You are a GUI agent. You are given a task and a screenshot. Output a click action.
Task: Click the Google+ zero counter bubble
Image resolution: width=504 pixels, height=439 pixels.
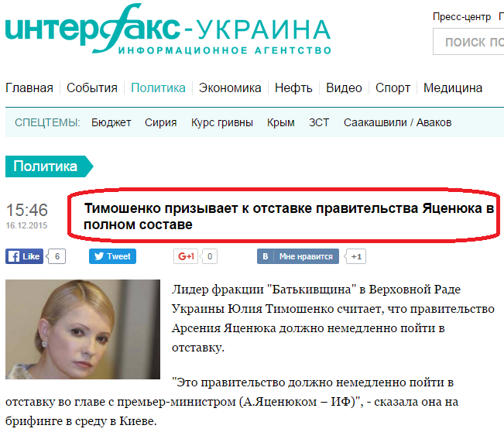[x=209, y=256]
